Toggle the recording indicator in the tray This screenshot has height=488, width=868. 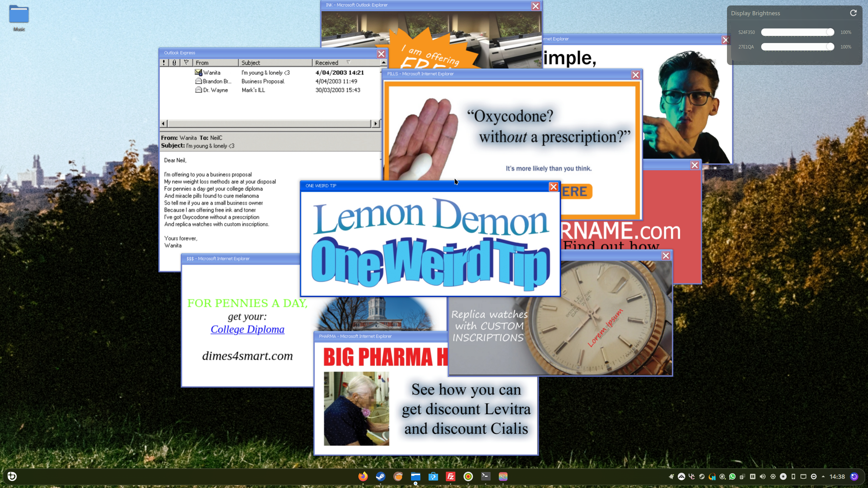click(784, 476)
